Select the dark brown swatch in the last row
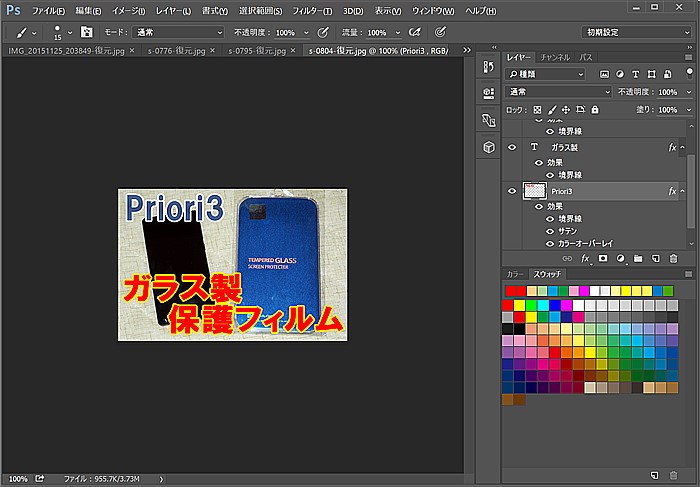The width and height of the screenshot is (700, 487). coord(519,400)
